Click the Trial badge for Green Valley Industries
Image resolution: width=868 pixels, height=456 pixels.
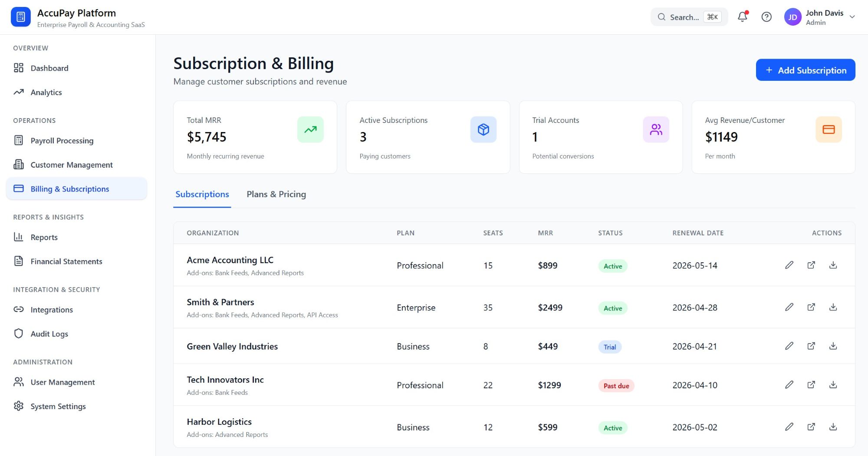[610, 347]
